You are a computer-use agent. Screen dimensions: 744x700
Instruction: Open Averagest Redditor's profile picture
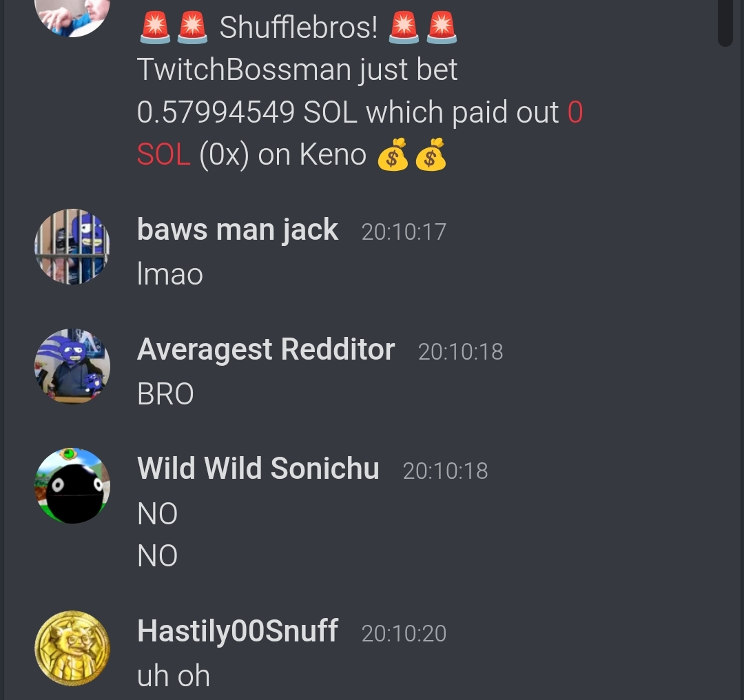[x=72, y=367]
